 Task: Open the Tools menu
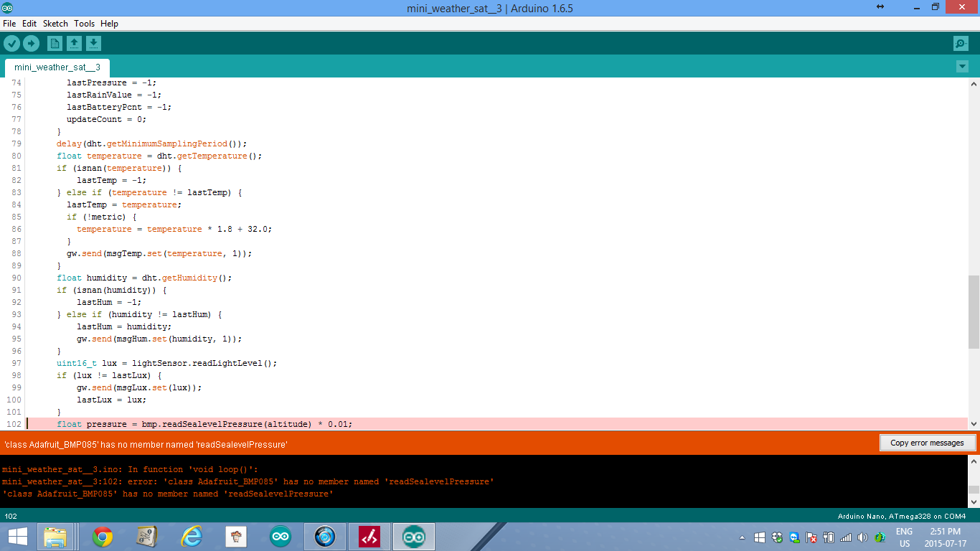pyautogui.click(x=84, y=24)
